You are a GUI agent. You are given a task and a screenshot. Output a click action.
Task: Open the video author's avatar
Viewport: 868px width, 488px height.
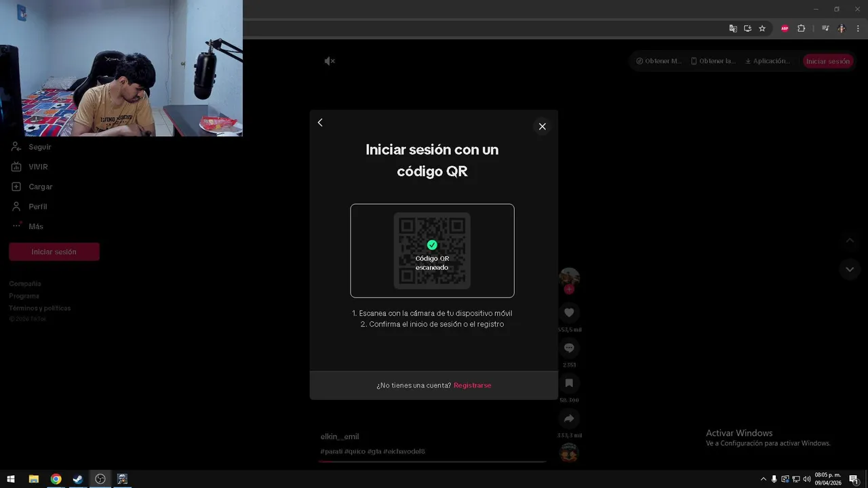coord(569,277)
